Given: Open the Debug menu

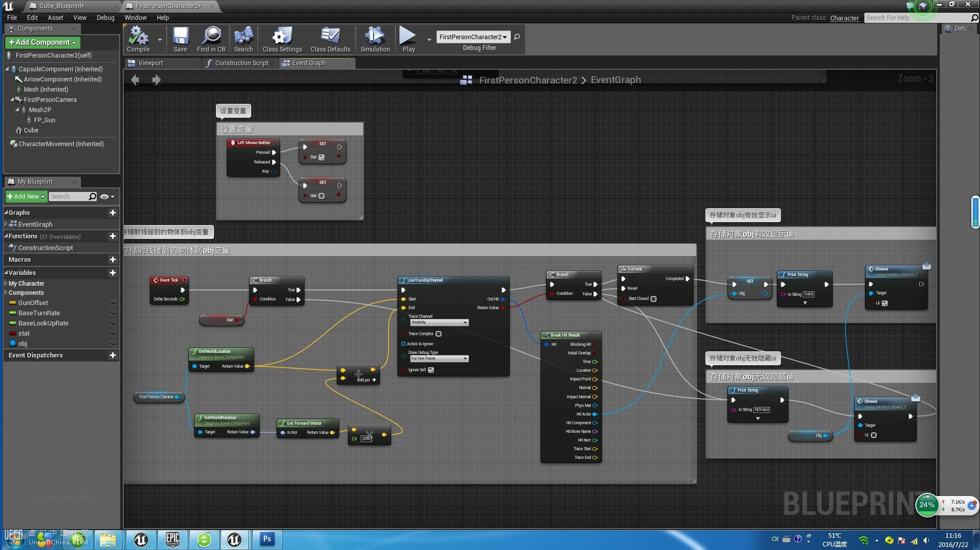Looking at the screenshot, I should (x=105, y=18).
